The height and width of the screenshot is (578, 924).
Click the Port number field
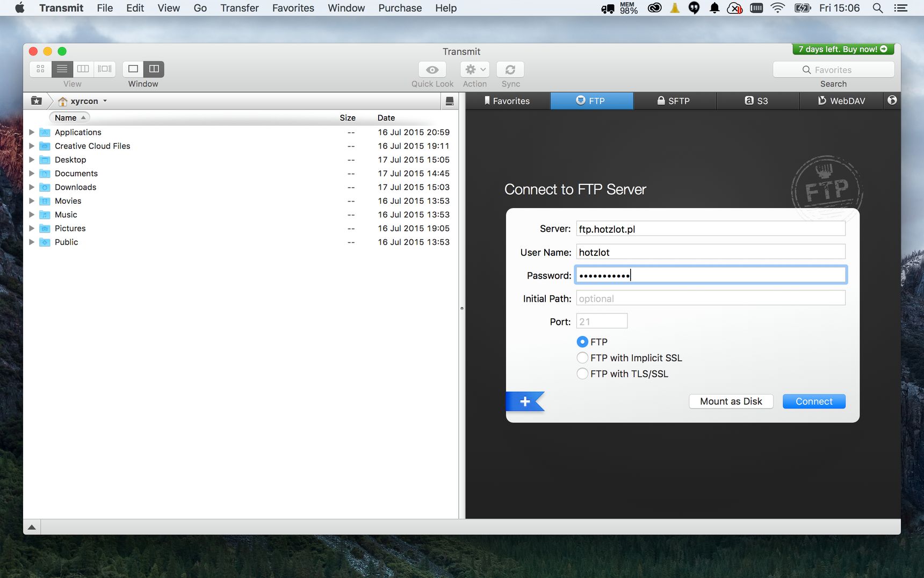coord(602,322)
